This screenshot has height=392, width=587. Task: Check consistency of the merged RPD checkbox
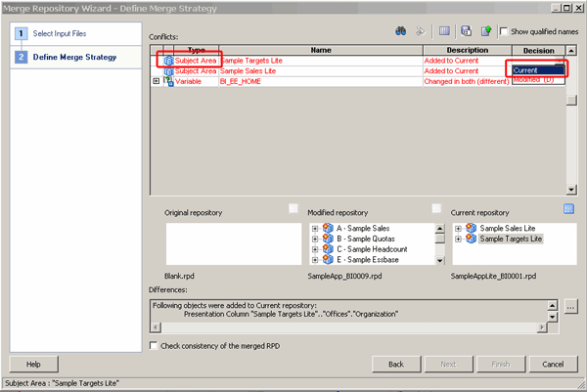pyautogui.click(x=154, y=346)
